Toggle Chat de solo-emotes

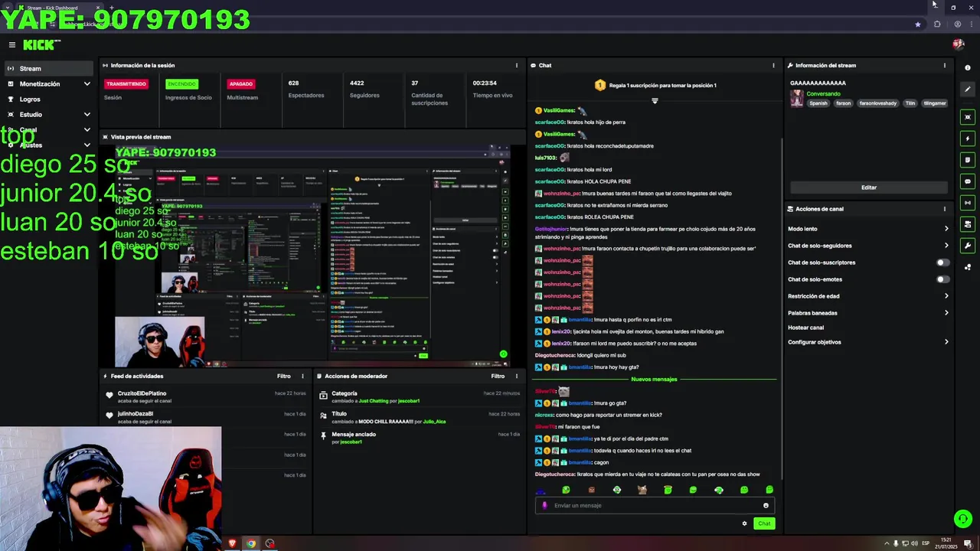point(943,279)
